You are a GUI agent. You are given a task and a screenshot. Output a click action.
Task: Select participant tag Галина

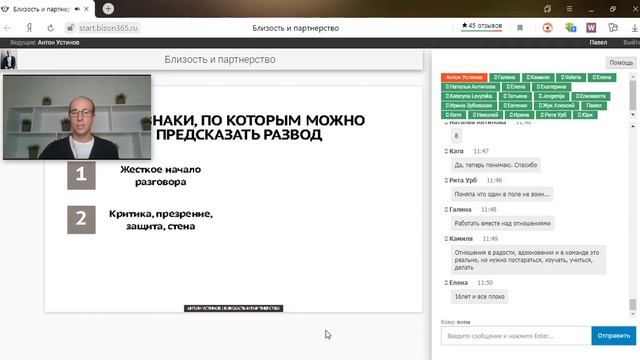504,77
